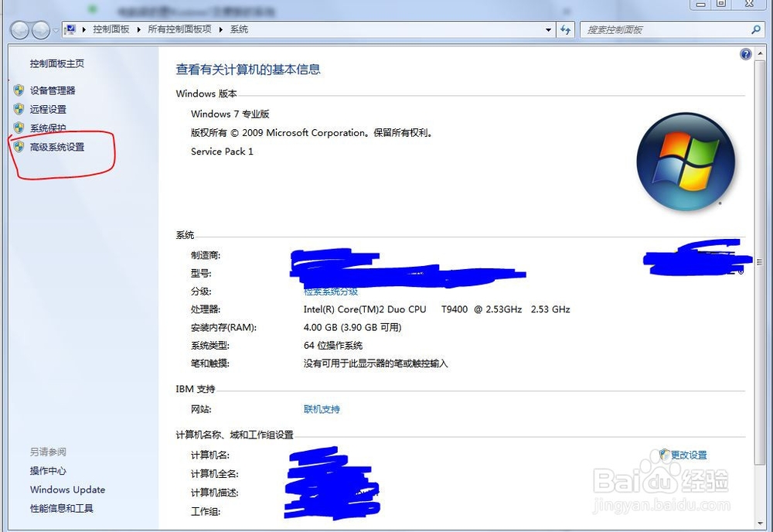Open the address bar history dropdown
The image size is (773, 532).
click(548, 30)
